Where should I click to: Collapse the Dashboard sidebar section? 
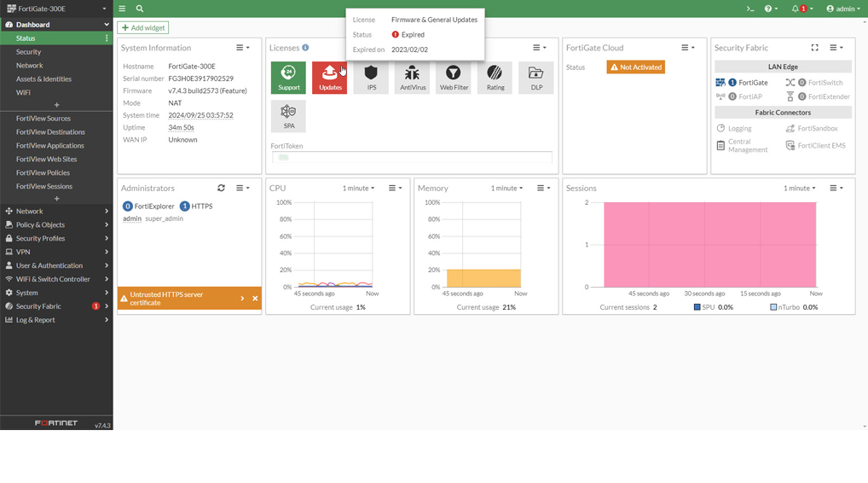click(x=56, y=25)
